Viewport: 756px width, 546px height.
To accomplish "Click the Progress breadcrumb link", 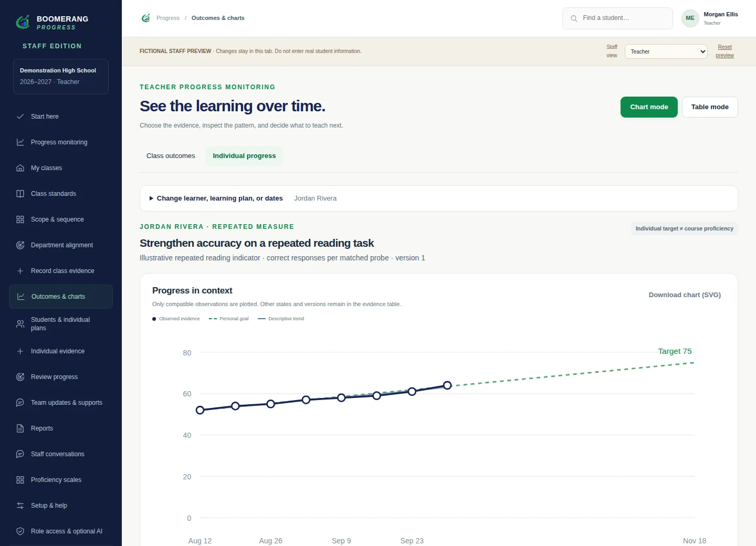I will coord(168,18).
